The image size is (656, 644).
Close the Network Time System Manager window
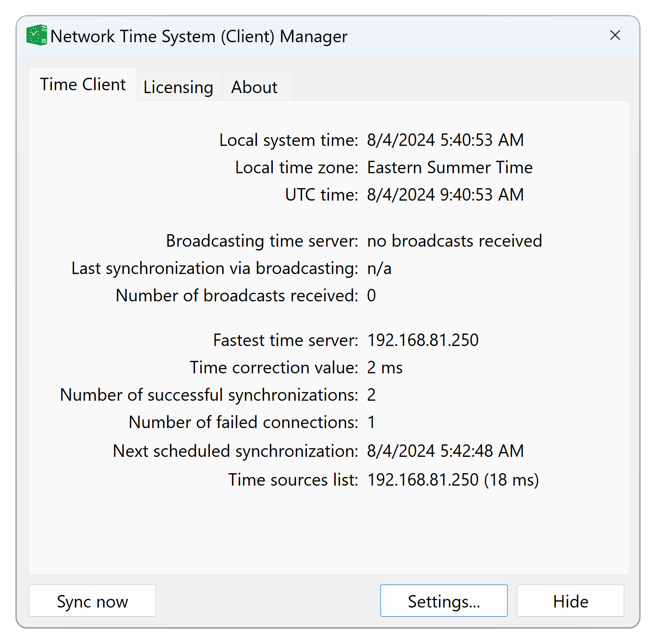(615, 35)
